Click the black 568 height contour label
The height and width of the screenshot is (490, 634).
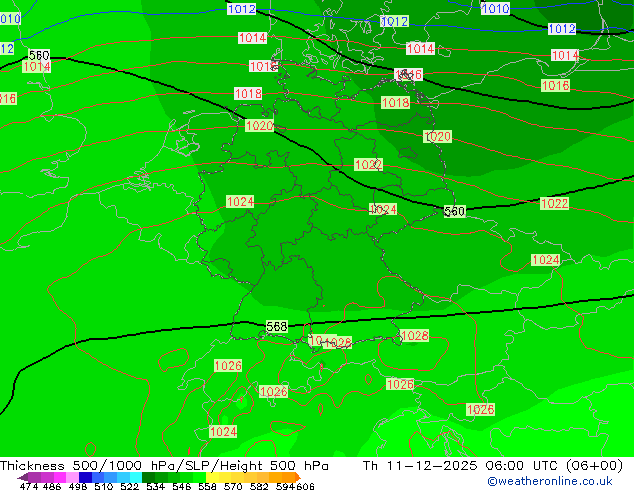point(277,326)
